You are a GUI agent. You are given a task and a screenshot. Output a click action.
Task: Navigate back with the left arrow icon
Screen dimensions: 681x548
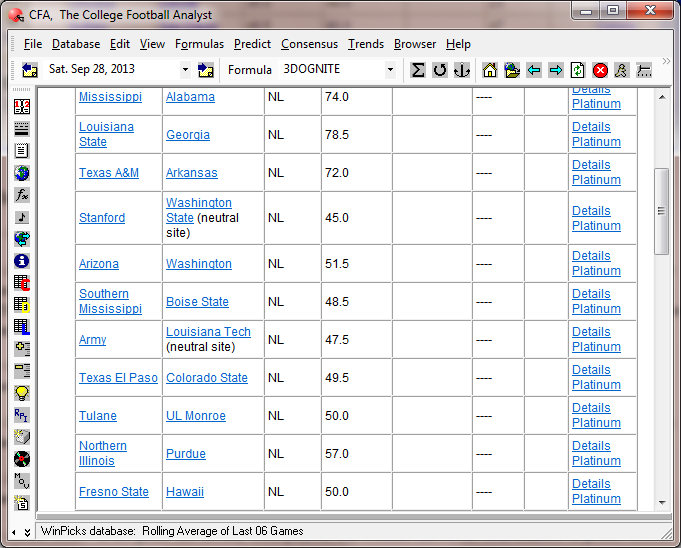tap(534, 70)
